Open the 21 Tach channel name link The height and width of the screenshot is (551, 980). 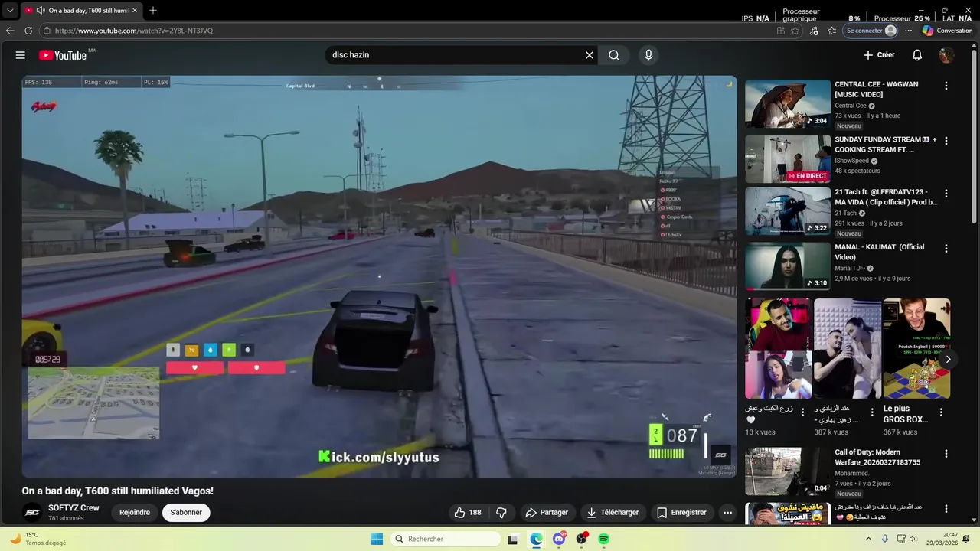pyautogui.click(x=845, y=213)
